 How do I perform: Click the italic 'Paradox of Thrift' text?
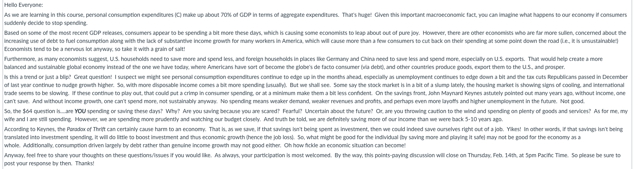(86, 129)
